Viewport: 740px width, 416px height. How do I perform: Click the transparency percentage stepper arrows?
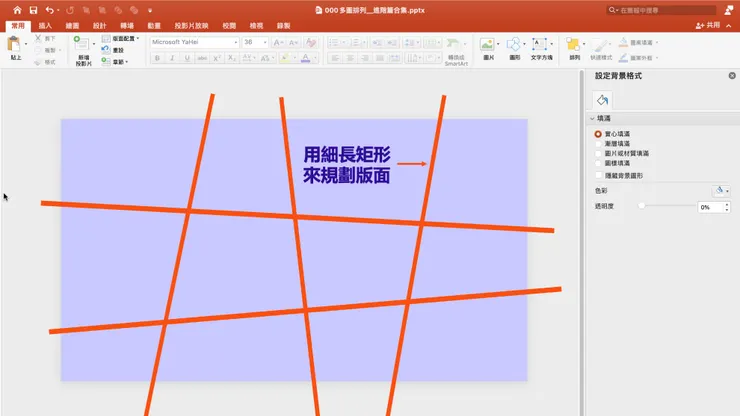click(x=727, y=207)
